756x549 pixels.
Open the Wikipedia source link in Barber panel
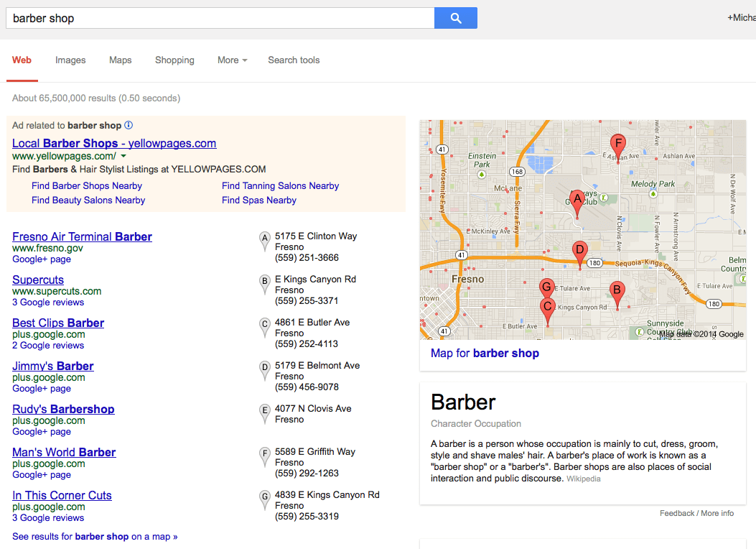pos(584,479)
